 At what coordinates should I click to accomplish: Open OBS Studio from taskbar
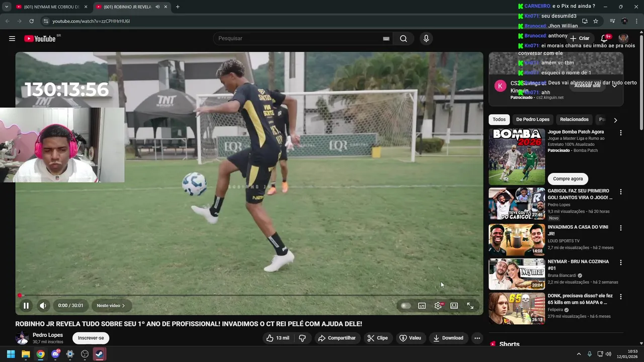(85, 354)
